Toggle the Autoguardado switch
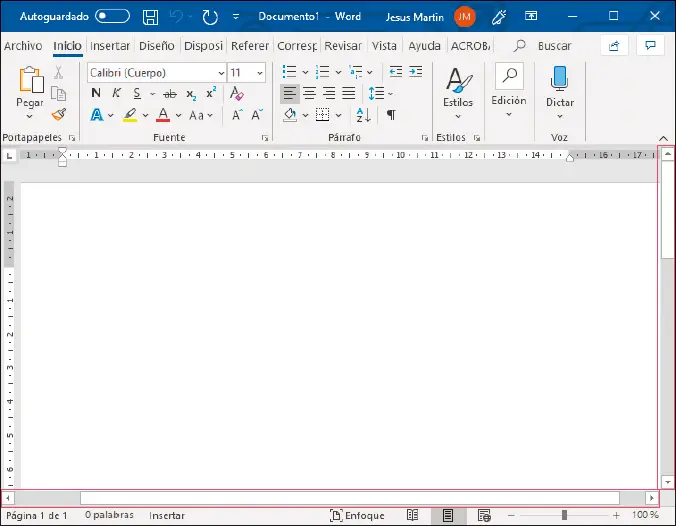676x526 pixels. [x=113, y=17]
